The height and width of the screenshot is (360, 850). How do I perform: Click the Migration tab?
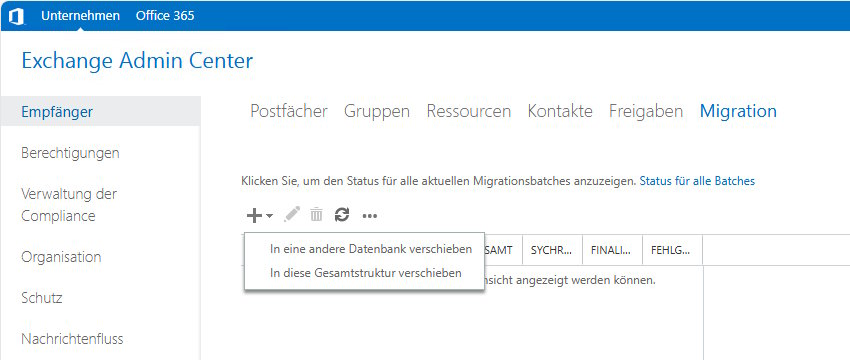(x=738, y=112)
